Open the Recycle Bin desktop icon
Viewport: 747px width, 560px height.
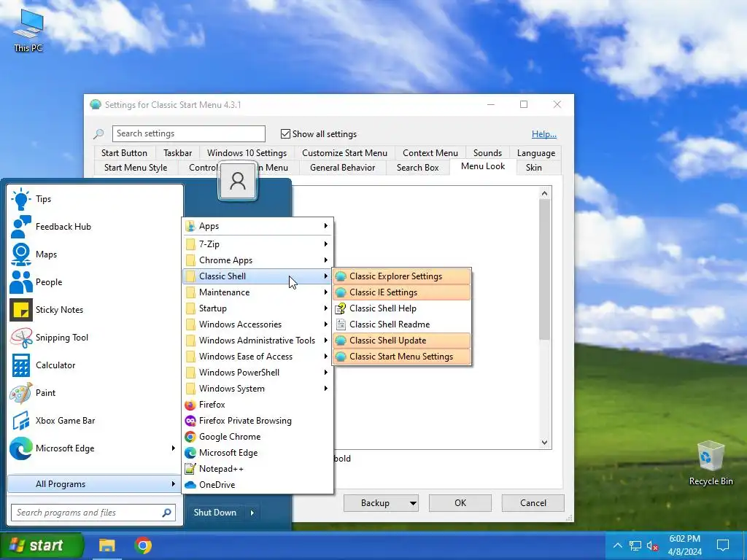711,463
